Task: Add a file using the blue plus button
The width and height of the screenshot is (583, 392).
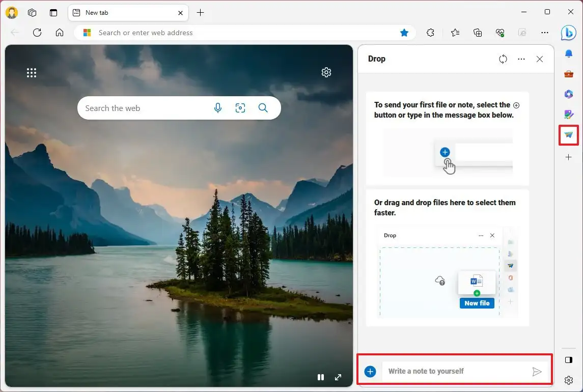Action: [370, 371]
